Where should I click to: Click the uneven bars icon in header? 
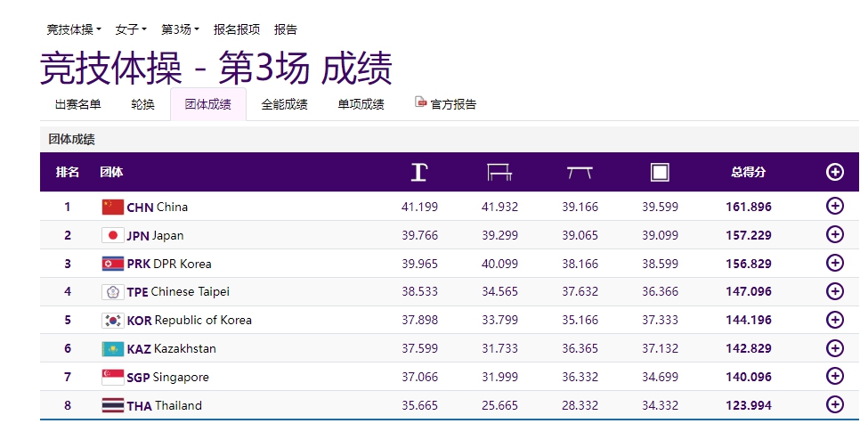499,172
